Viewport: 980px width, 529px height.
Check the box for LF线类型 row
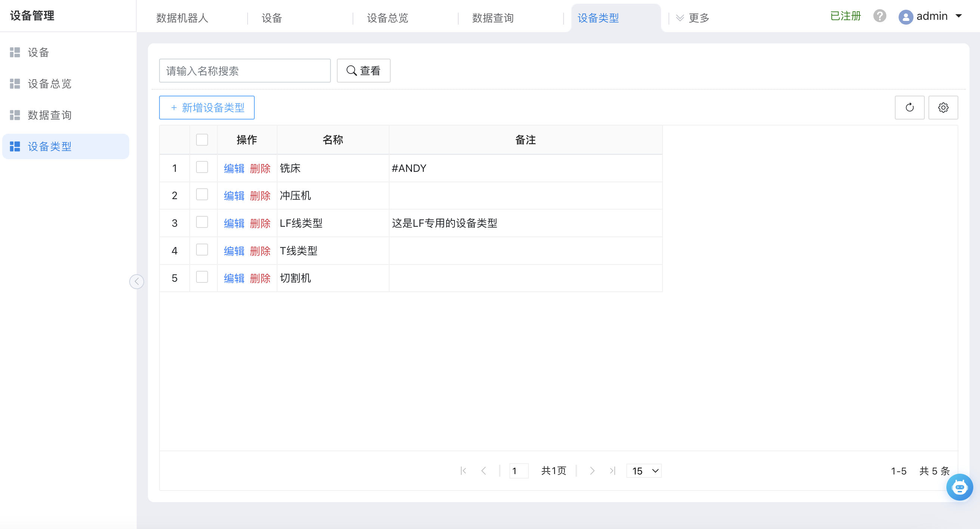point(202,222)
